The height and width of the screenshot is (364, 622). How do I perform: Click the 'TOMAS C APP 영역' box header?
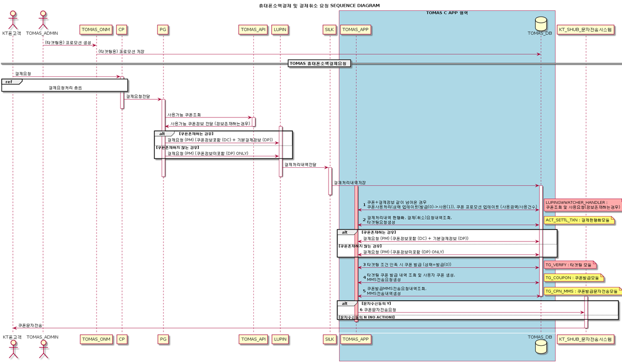point(447,13)
